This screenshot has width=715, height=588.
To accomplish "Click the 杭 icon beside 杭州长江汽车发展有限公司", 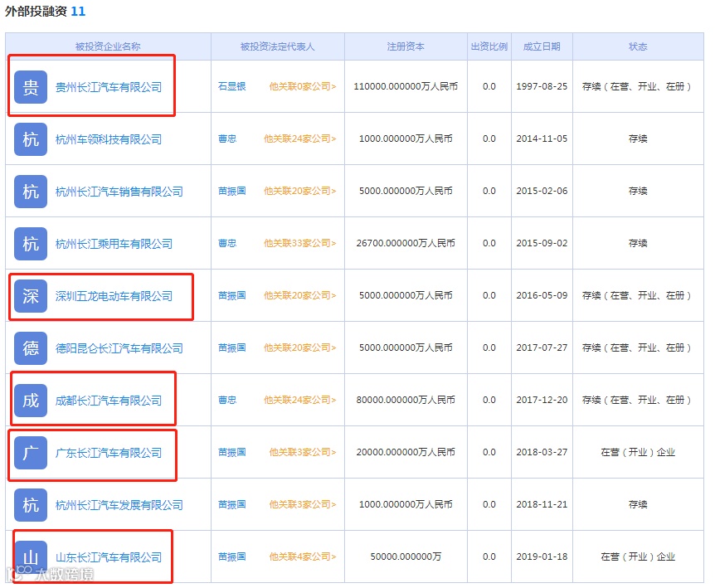I will 31,505.
